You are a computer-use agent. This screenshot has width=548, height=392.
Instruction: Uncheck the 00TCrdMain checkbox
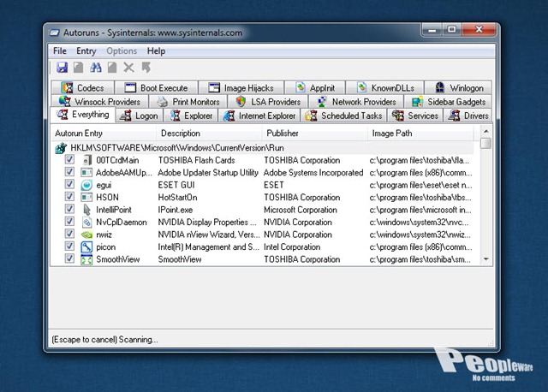coord(69,159)
